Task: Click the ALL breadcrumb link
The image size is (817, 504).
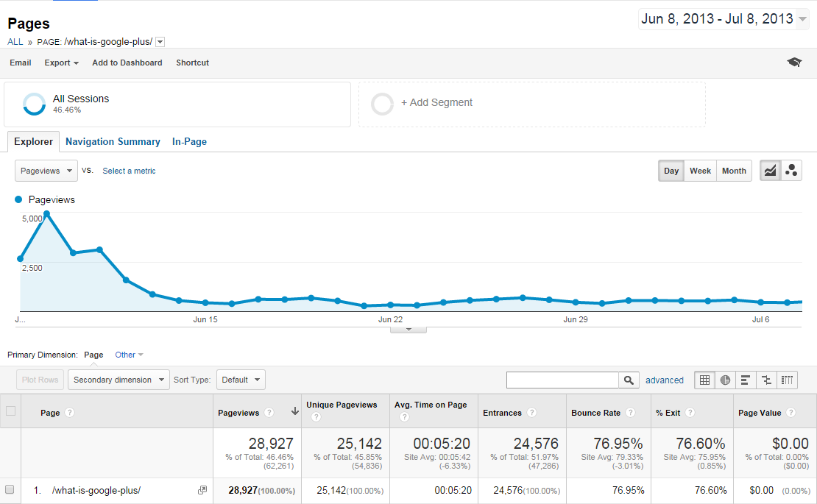Action: click(x=15, y=42)
